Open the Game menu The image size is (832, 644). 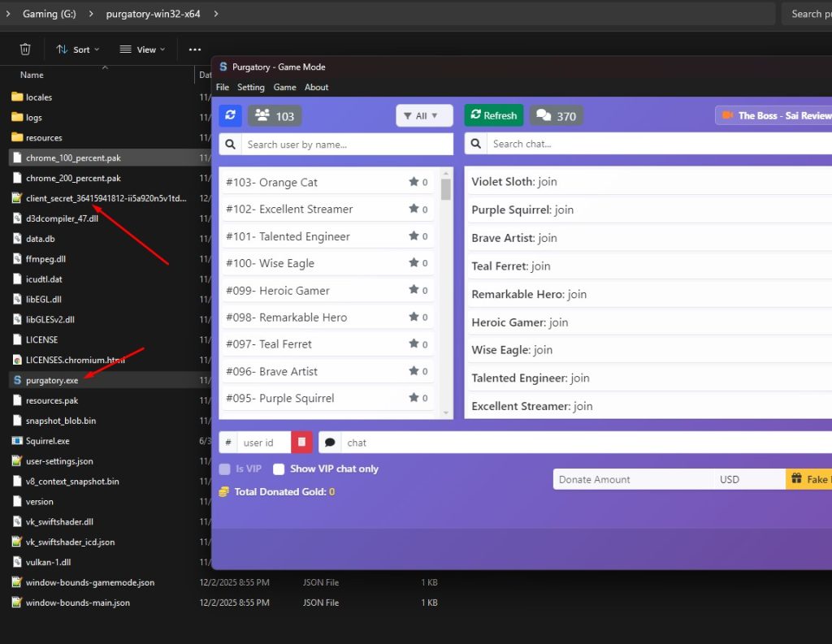point(284,87)
